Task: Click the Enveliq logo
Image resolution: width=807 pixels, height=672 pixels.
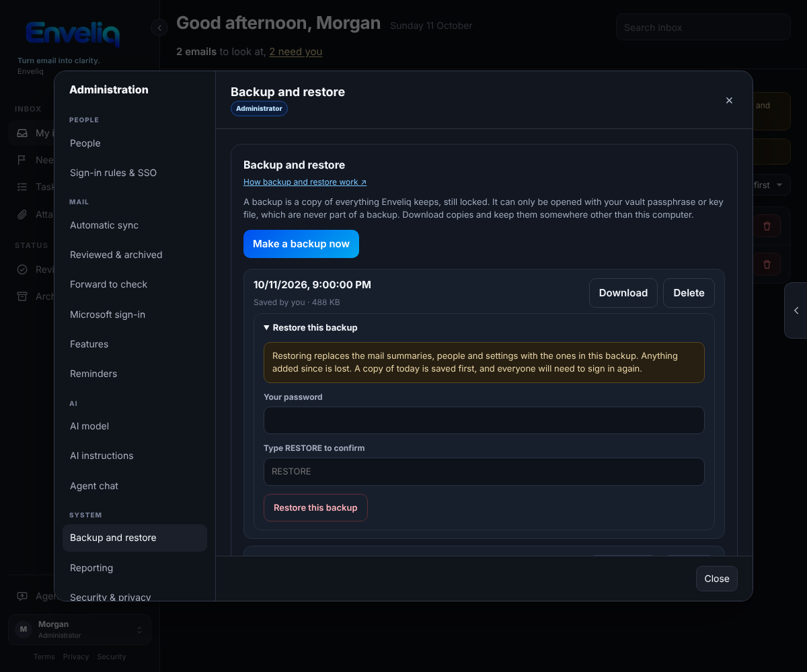Action: pyautogui.click(x=73, y=34)
